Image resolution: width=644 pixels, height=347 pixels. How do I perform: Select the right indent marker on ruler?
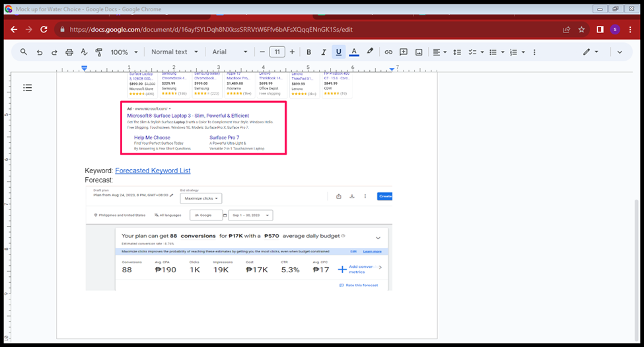pos(392,69)
